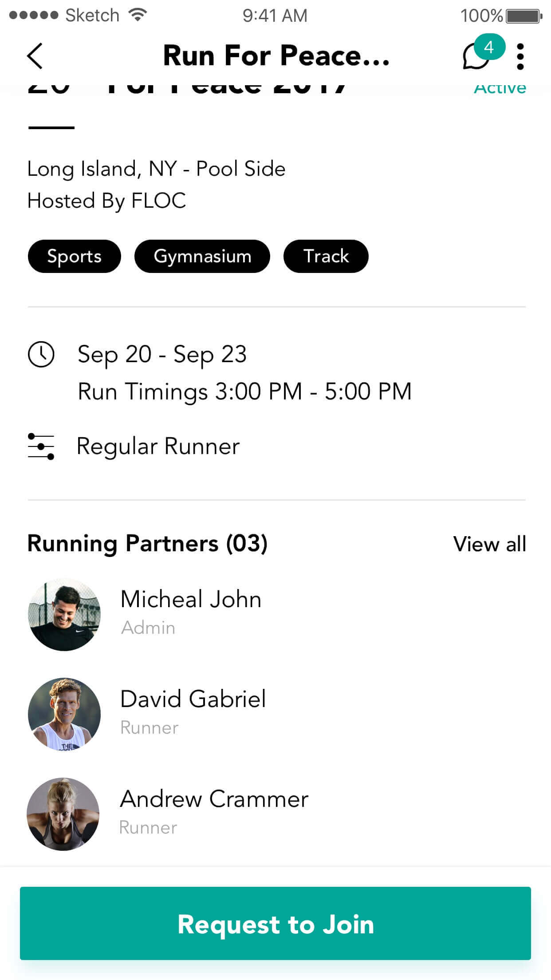This screenshot has width=551, height=980.
Task: Tap the clock icon beside event dates
Action: [41, 354]
